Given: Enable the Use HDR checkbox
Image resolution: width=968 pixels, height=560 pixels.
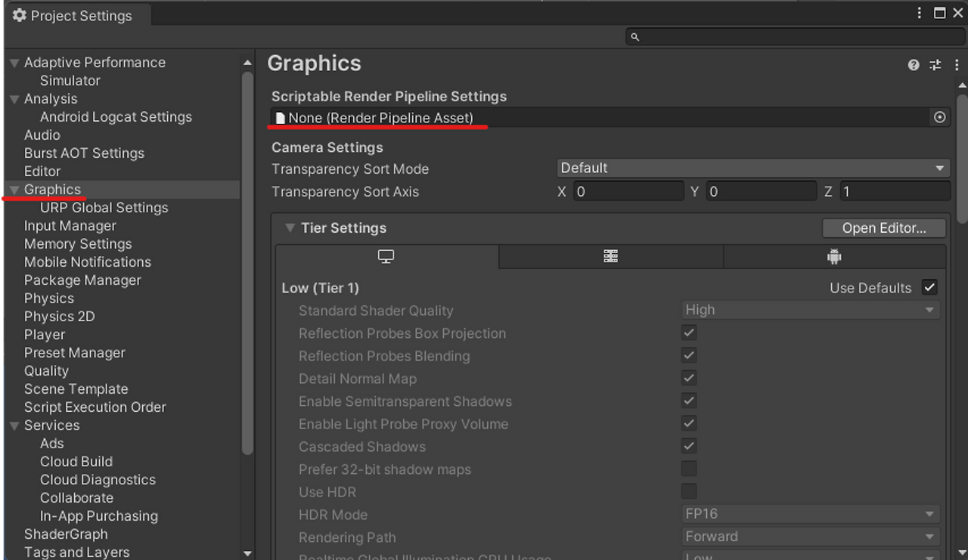Looking at the screenshot, I should 688,491.
